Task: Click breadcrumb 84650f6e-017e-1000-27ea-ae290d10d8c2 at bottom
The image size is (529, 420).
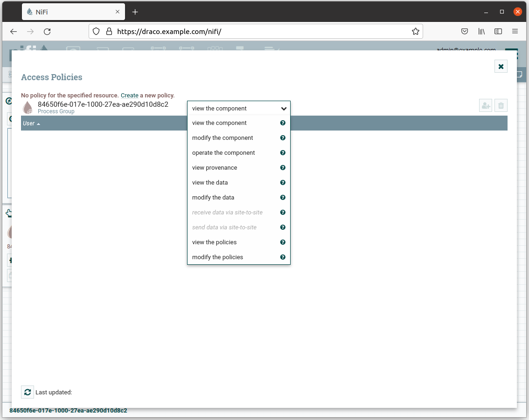Action: (68, 411)
